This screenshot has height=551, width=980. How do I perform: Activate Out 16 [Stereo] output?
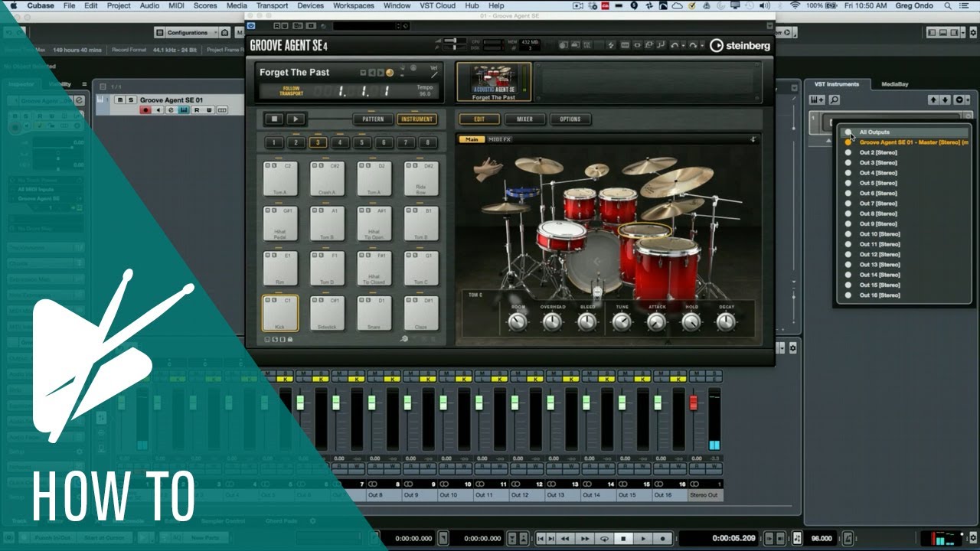tap(903, 295)
